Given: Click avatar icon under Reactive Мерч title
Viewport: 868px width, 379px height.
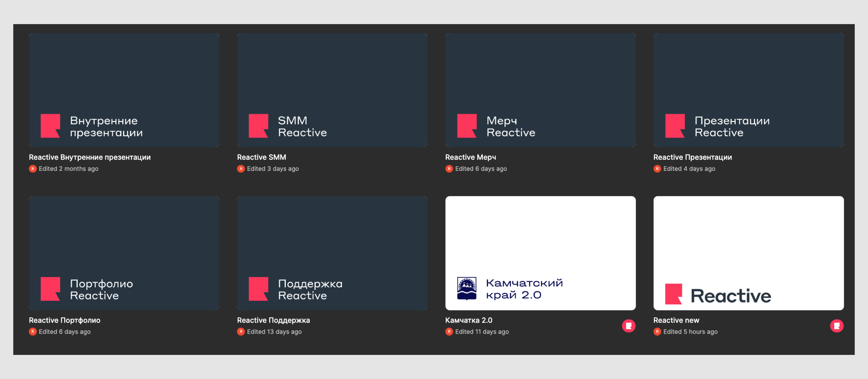Looking at the screenshot, I should [x=449, y=169].
